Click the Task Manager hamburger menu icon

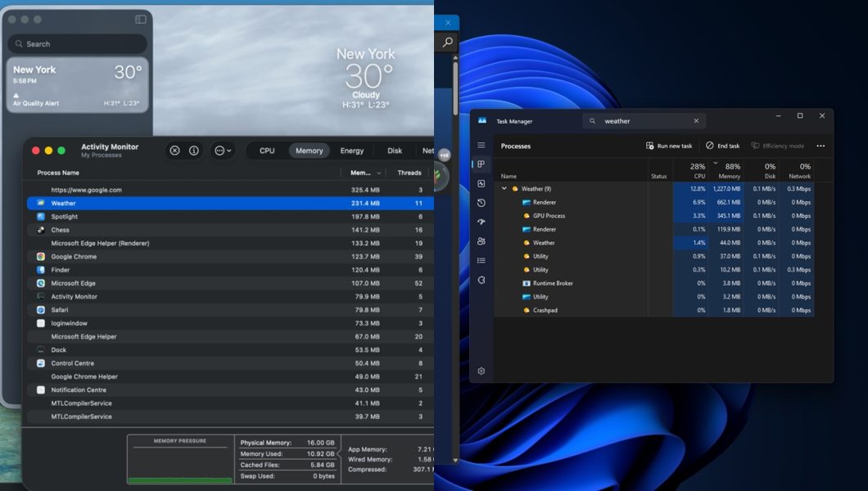click(x=481, y=146)
